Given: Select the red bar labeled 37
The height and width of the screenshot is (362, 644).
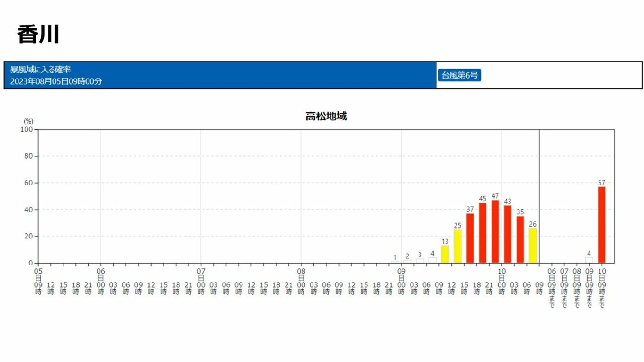Looking at the screenshot, I should click(470, 238).
